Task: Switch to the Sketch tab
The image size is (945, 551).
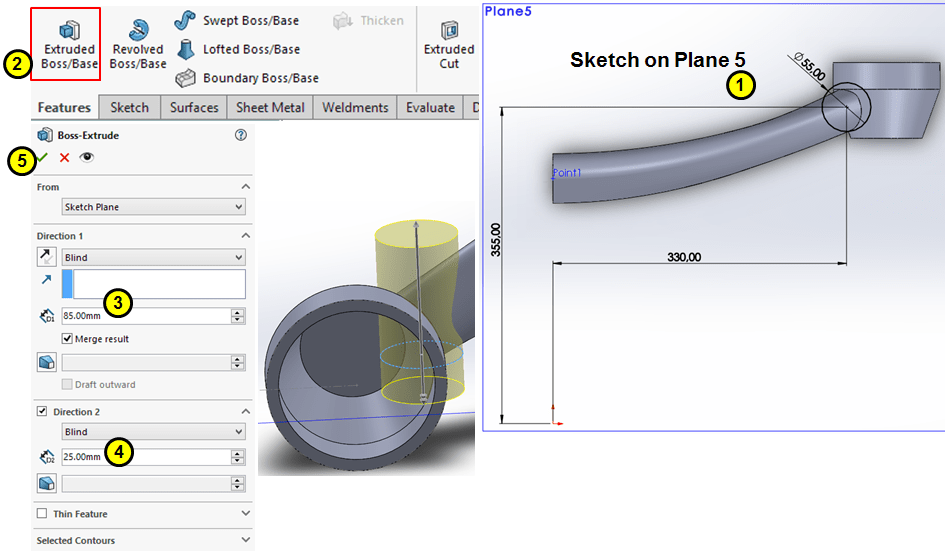Action: 129,108
